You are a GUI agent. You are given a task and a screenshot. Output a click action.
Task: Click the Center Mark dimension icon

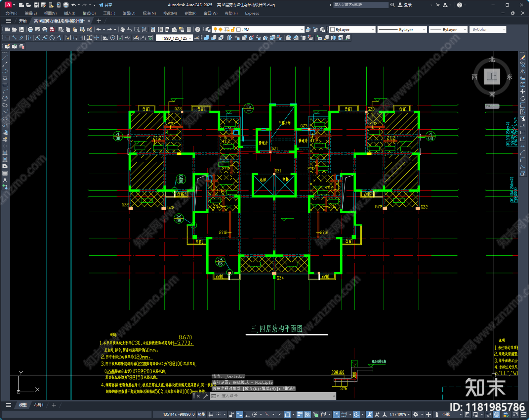[x=113, y=38]
